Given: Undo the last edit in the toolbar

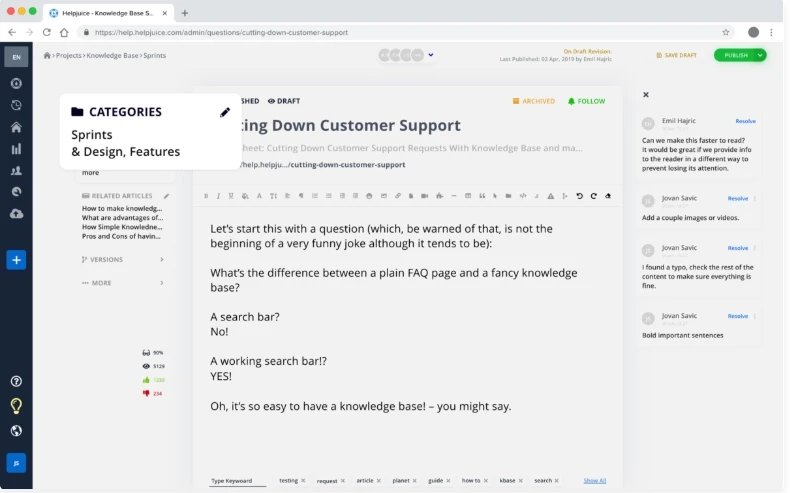Looking at the screenshot, I should pyautogui.click(x=579, y=196).
